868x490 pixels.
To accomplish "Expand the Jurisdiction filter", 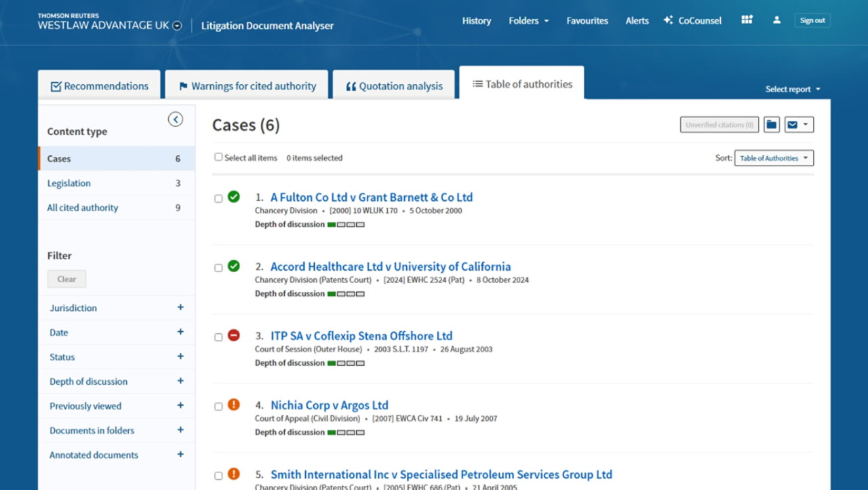I will tap(180, 307).
